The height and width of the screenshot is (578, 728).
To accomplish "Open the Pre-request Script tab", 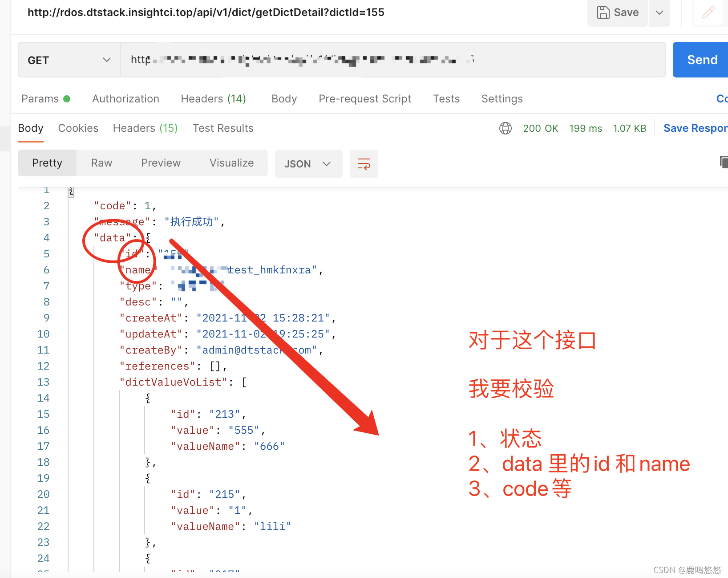I will point(365,99).
